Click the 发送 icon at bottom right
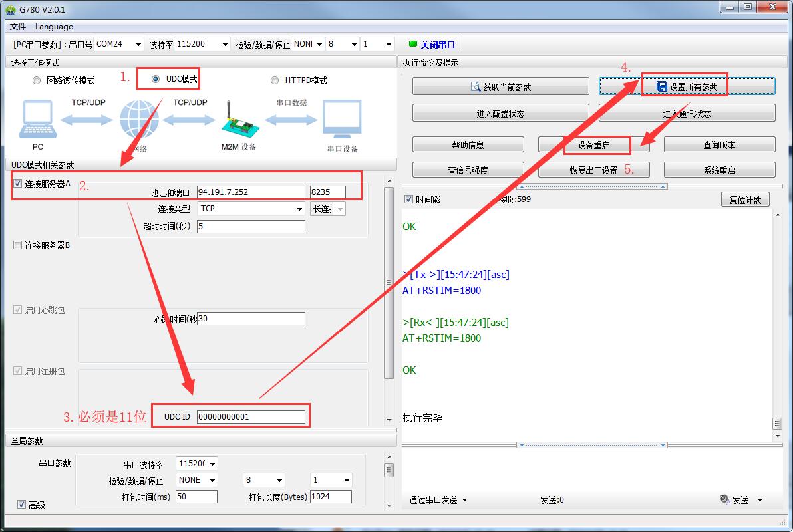This screenshot has height=532, width=793. click(724, 499)
